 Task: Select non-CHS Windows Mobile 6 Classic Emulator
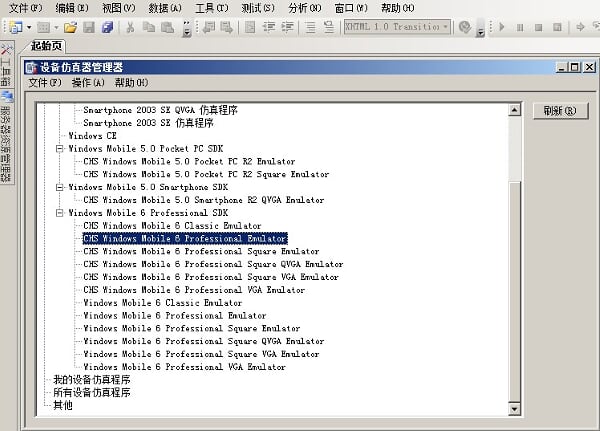pos(163,303)
